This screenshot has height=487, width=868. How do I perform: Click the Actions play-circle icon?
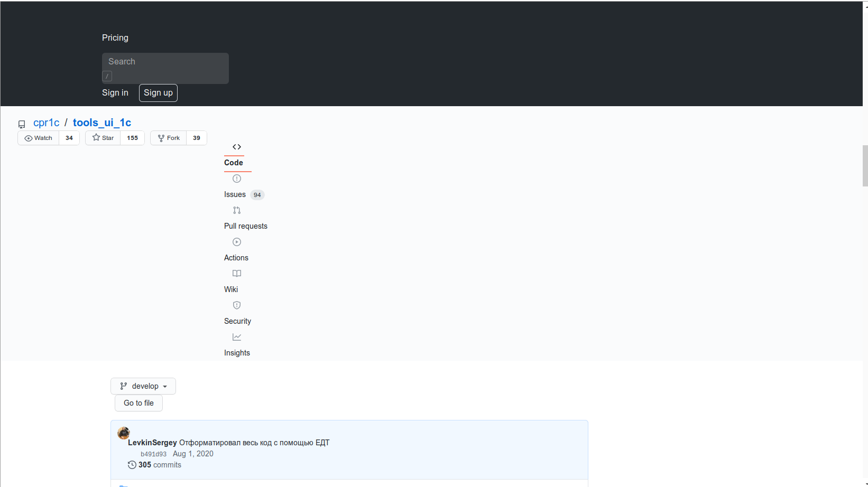[x=237, y=242]
